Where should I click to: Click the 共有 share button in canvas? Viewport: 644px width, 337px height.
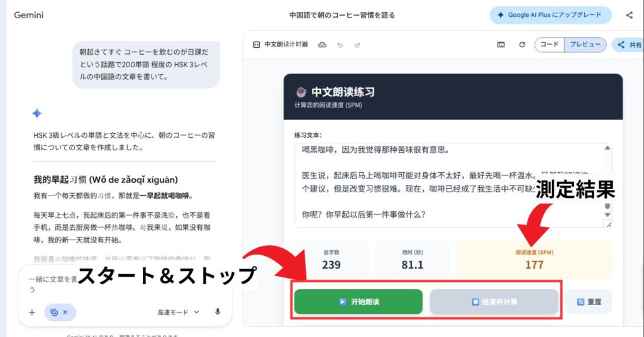(x=629, y=45)
